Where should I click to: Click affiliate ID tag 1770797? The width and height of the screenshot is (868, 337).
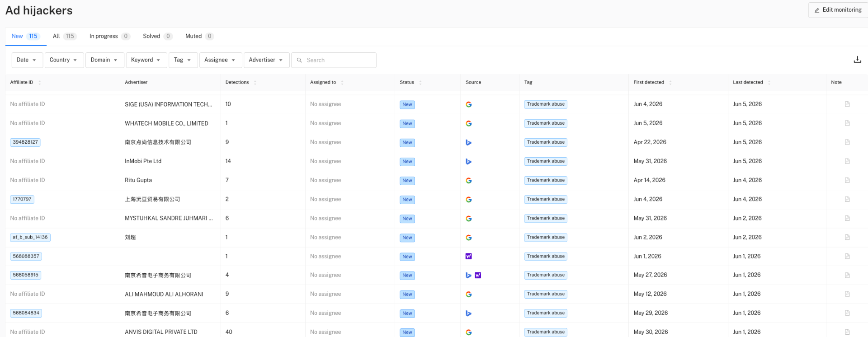tap(22, 199)
